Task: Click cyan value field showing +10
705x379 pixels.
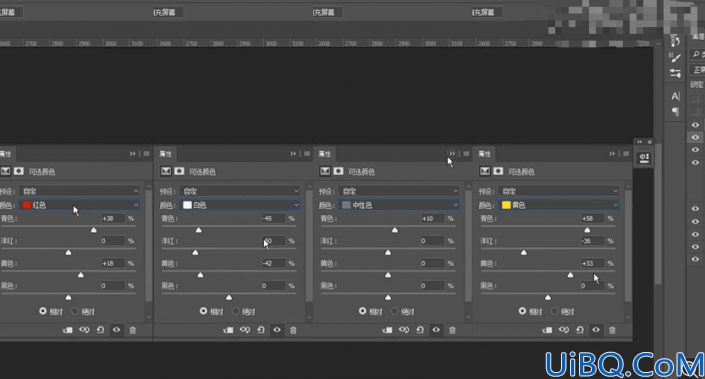Action: [x=432, y=218]
